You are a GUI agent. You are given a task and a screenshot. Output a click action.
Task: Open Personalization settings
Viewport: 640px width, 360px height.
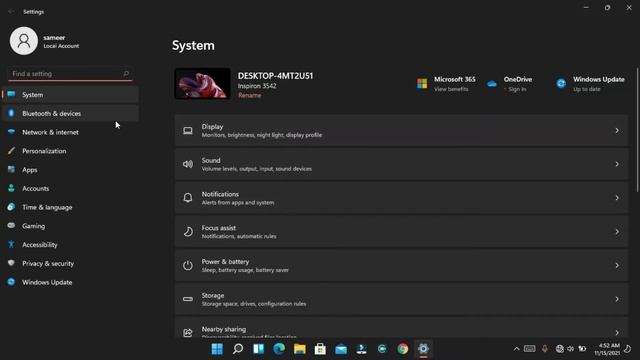(x=70, y=151)
